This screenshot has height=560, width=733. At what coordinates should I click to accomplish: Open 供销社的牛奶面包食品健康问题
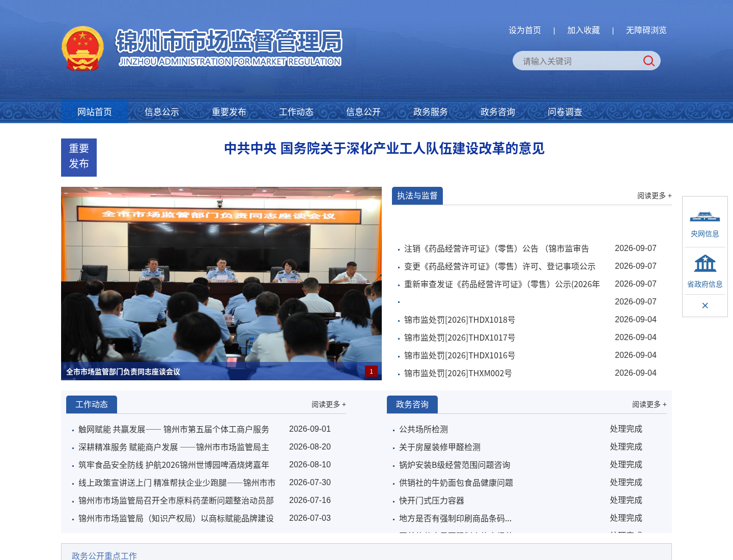click(456, 483)
